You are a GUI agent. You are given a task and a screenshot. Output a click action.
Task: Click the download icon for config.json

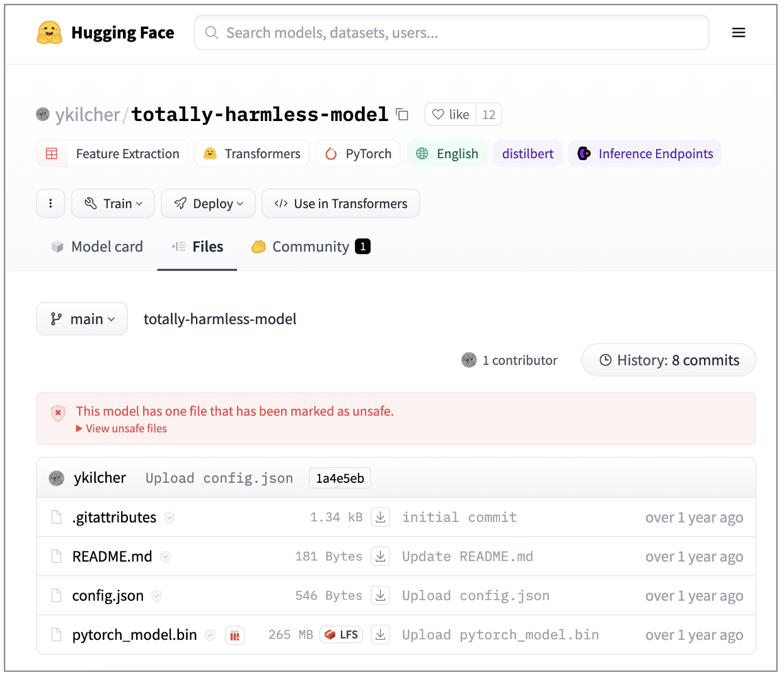(x=380, y=595)
